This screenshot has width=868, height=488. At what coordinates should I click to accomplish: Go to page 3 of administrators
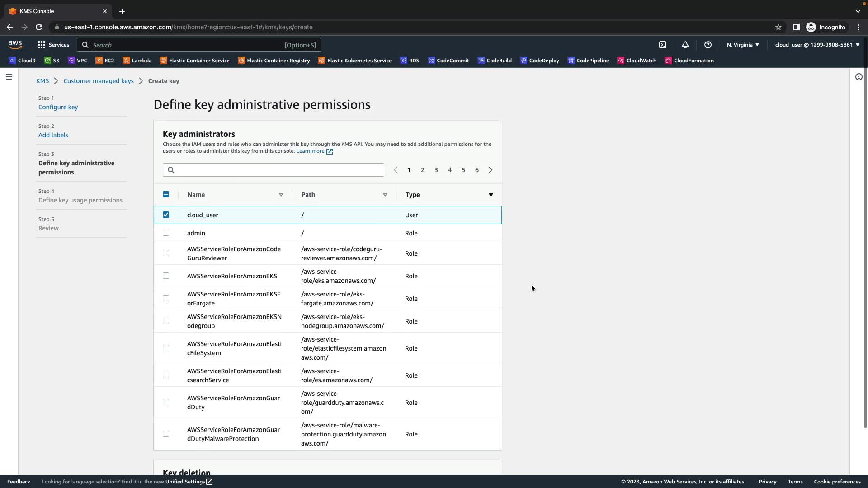point(436,170)
